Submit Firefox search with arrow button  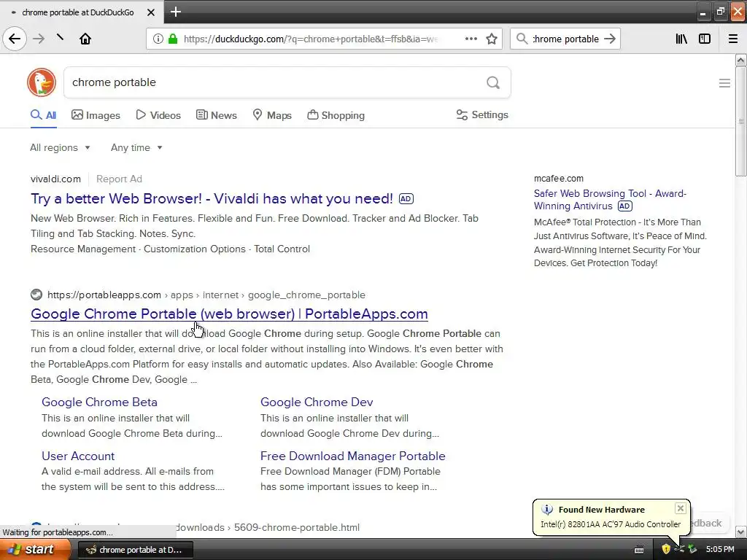(610, 39)
